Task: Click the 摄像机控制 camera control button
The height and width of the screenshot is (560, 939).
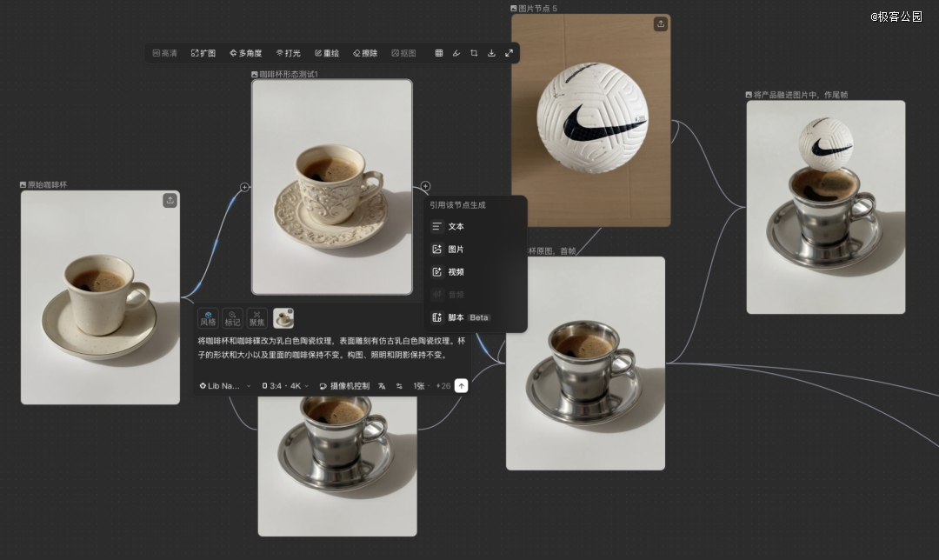Action: tap(344, 385)
